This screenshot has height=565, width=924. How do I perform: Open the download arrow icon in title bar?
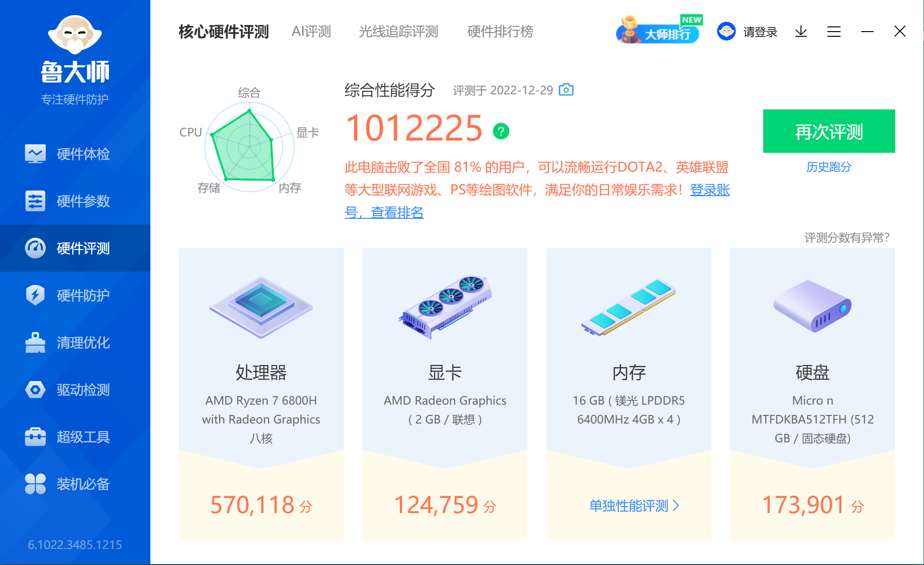click(x=801, y=32)
